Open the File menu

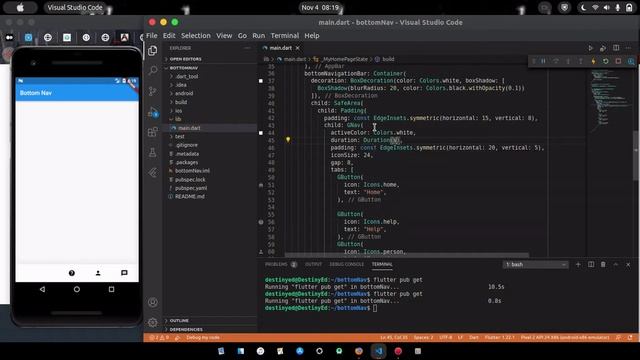tap(152, 36)
